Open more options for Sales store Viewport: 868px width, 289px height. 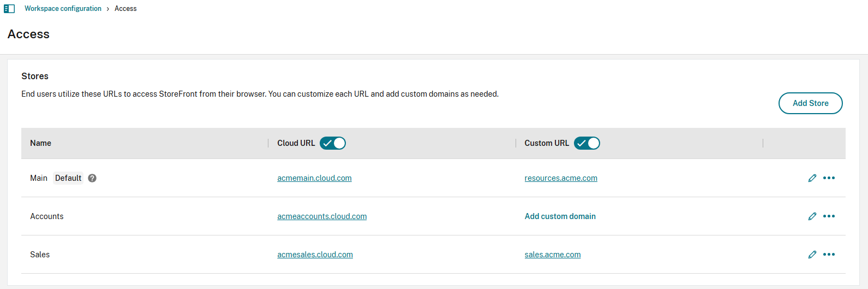pyautogui.click(x=829, y=255)
